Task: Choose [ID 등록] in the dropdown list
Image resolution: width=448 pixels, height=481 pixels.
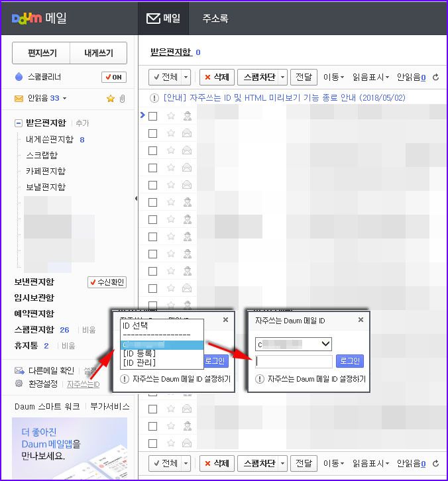Action: point(140,353)
